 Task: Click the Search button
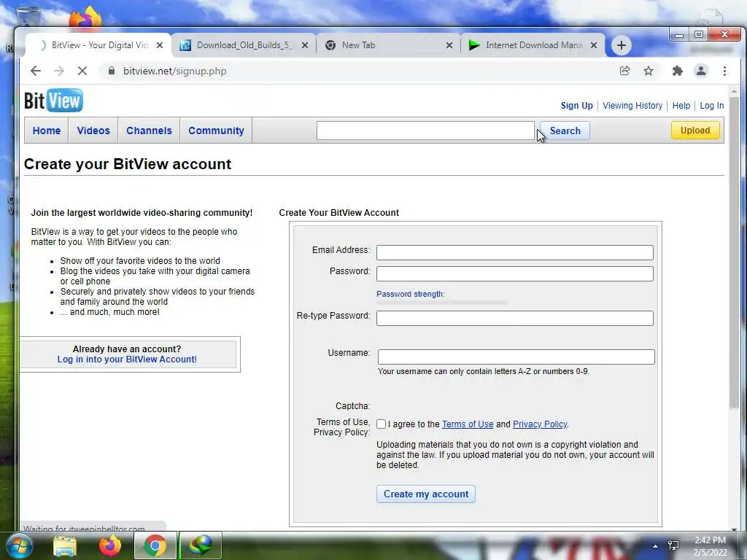[565, 131]
